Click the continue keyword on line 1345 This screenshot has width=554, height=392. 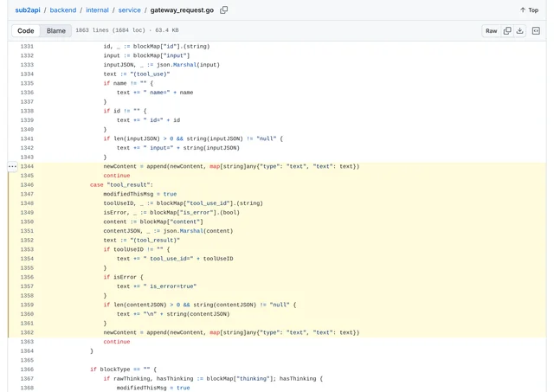click(x=117, y=176)
